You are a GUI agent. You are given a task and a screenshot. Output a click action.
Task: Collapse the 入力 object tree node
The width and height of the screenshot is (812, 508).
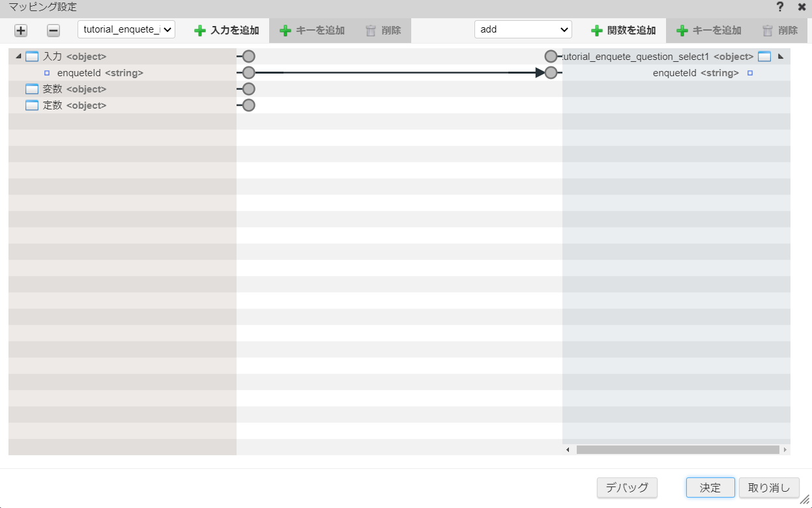[x=18, y=56]
